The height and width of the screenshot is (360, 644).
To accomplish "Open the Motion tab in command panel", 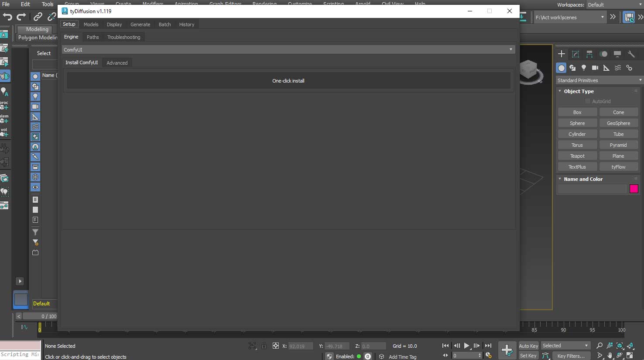I will coord(603,54).
